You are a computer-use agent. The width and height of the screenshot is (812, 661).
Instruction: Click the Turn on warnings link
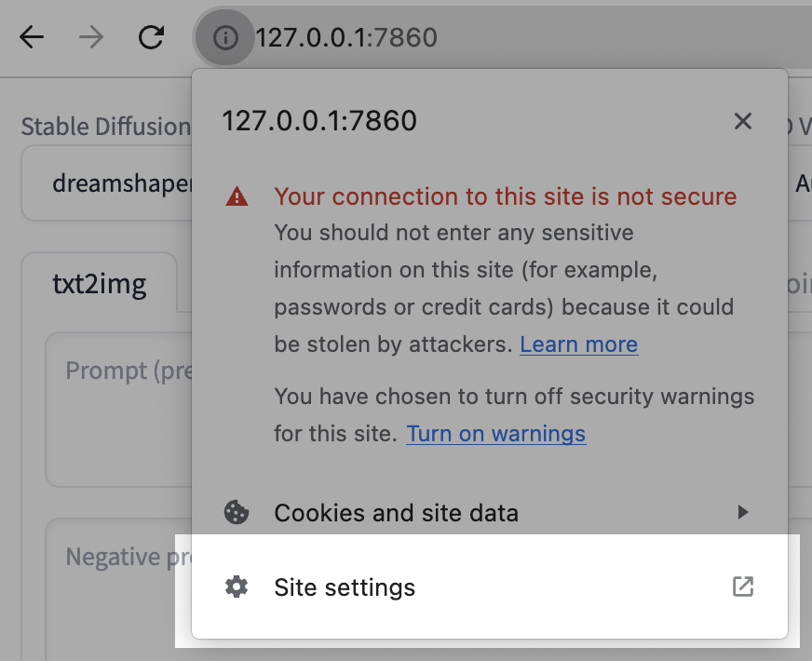coord(496,434)
